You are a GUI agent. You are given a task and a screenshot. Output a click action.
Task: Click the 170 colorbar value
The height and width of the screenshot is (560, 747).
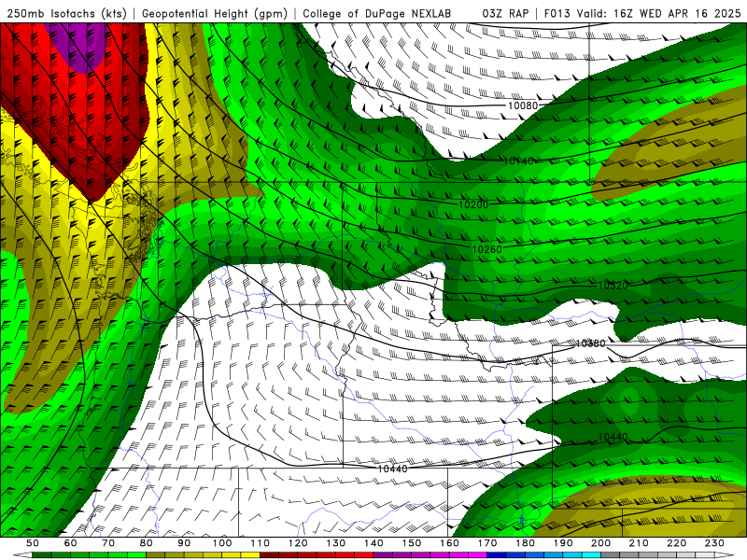click(487, 543)
